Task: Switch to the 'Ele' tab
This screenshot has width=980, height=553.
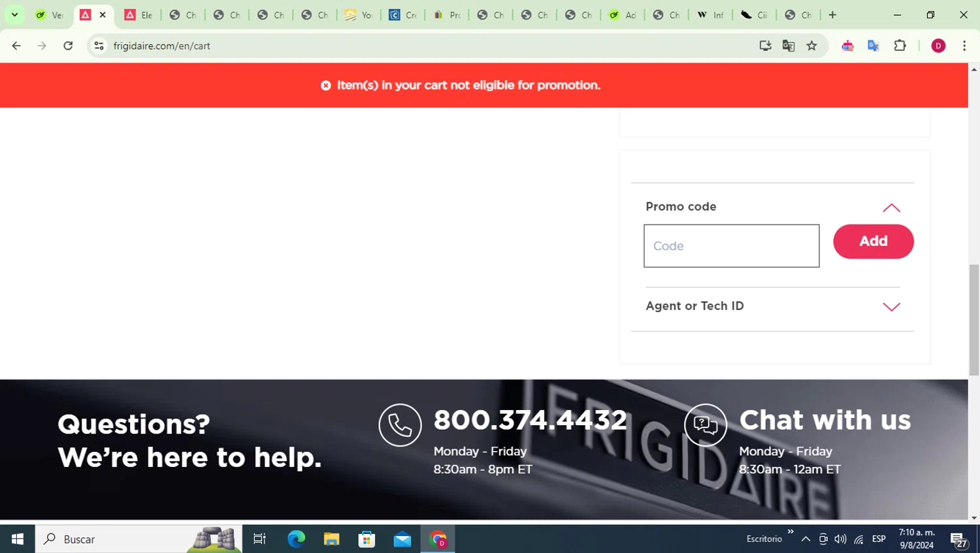Action: pyautogui.click(x=139, y=15)
